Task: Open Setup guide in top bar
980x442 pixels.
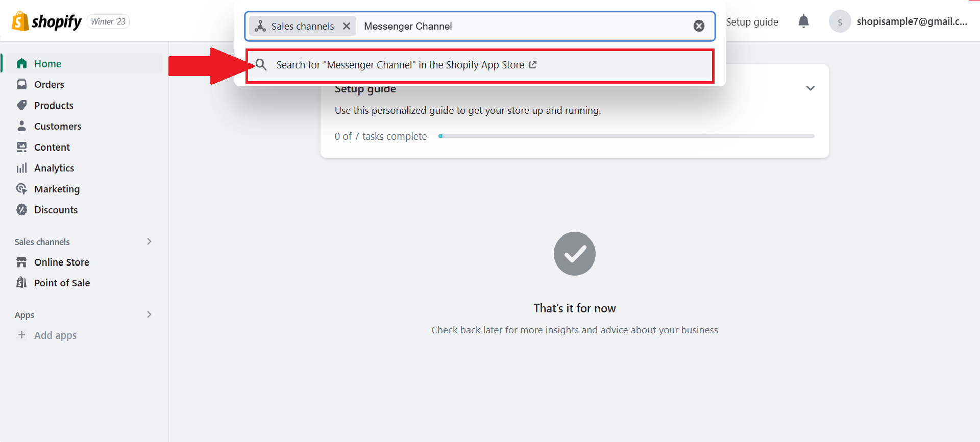Action: pyautogui.click(x=752, y=22)
